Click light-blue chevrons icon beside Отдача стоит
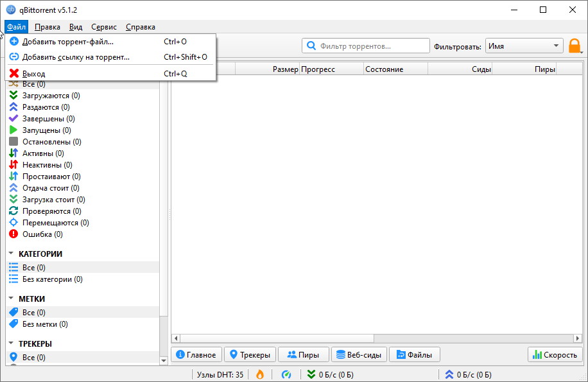The image size is (588, 382). 13,188
